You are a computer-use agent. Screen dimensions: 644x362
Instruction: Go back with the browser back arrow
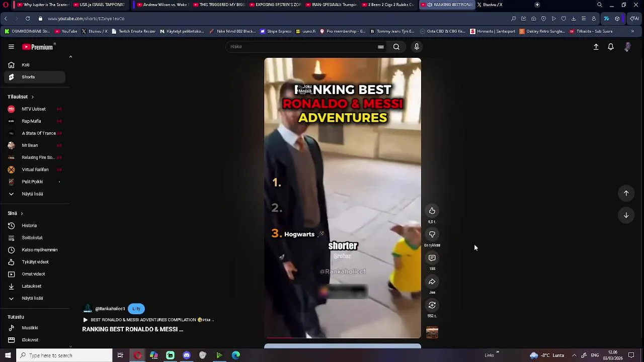(6, 19)
